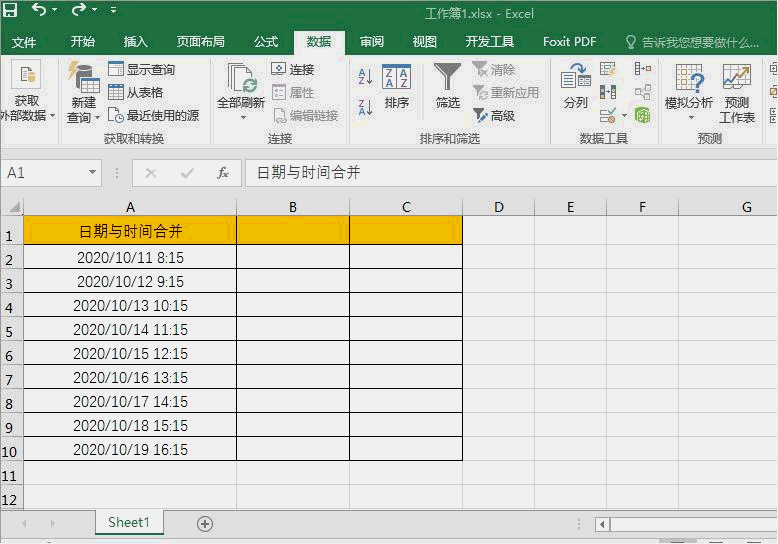The width and height of the screenshot is (778, 544).
Task: Click the formula bar Cancel X icon
Action: coord(151,173)
